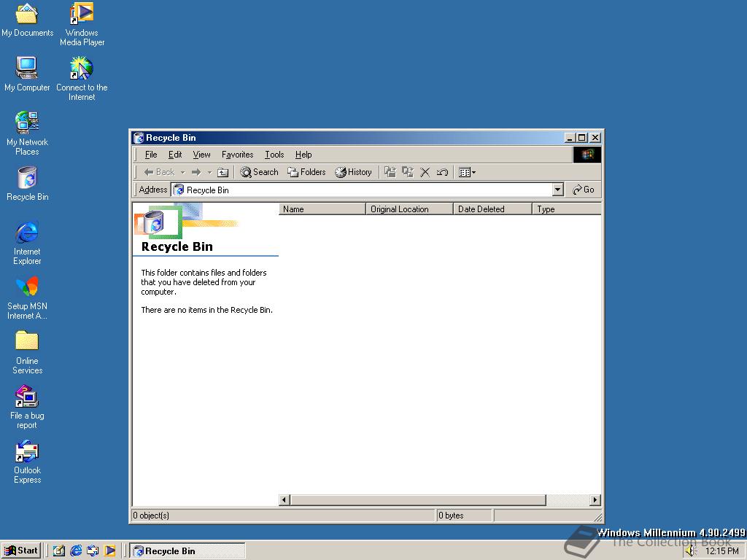This screenshot has width=747, height=560.
Task: Open the Favorites menu
Action: click(237, 155)
